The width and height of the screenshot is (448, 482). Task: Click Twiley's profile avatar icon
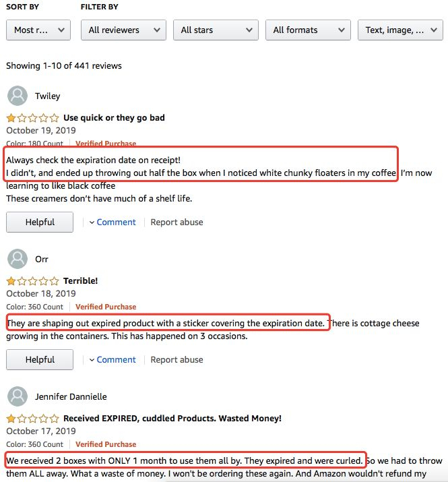click(x=18, y=96)
